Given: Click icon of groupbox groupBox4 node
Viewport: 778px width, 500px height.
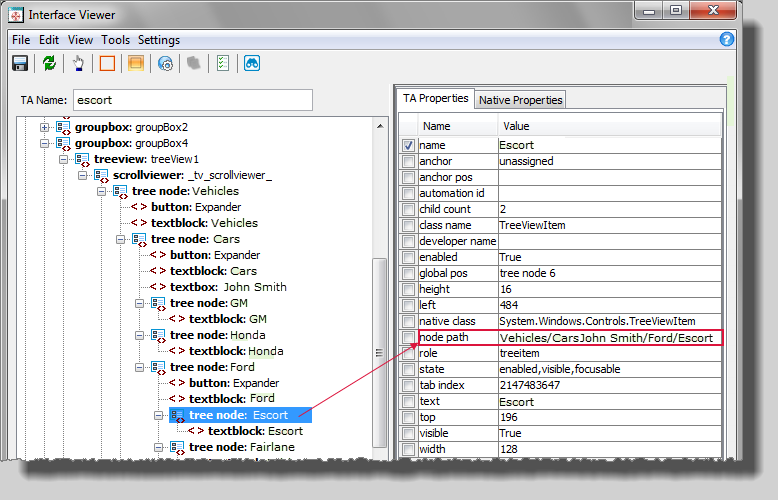Looking at the screenshot, I should [x=64, y=144].
